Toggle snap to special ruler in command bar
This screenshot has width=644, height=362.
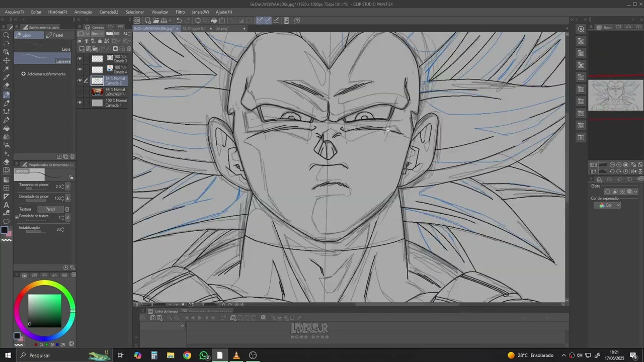(268, 21)
